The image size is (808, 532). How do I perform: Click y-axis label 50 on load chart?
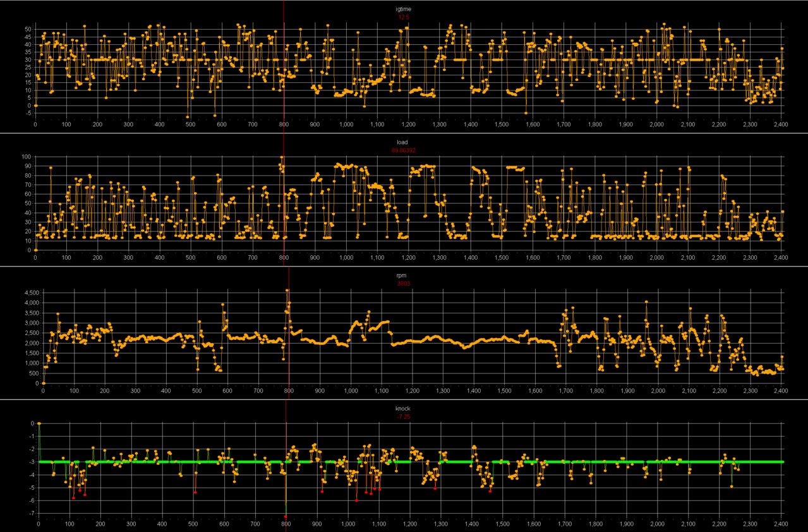(x=28, y=203)
